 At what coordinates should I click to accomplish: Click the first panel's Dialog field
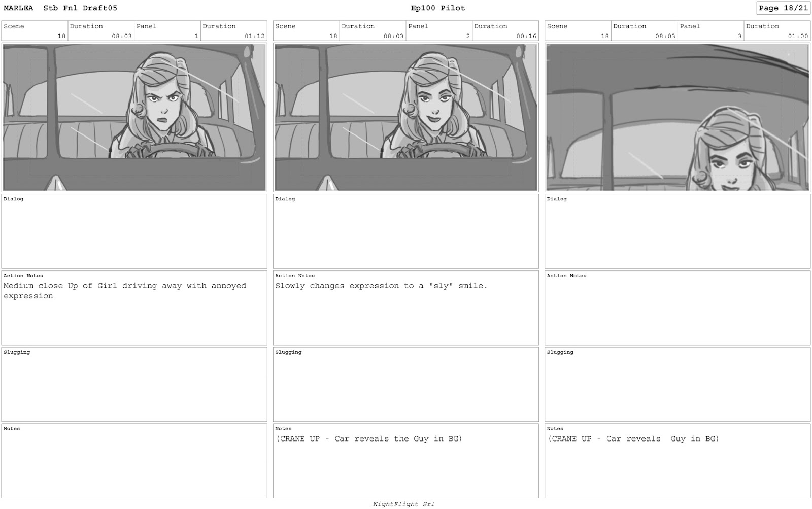click(134, 231)
